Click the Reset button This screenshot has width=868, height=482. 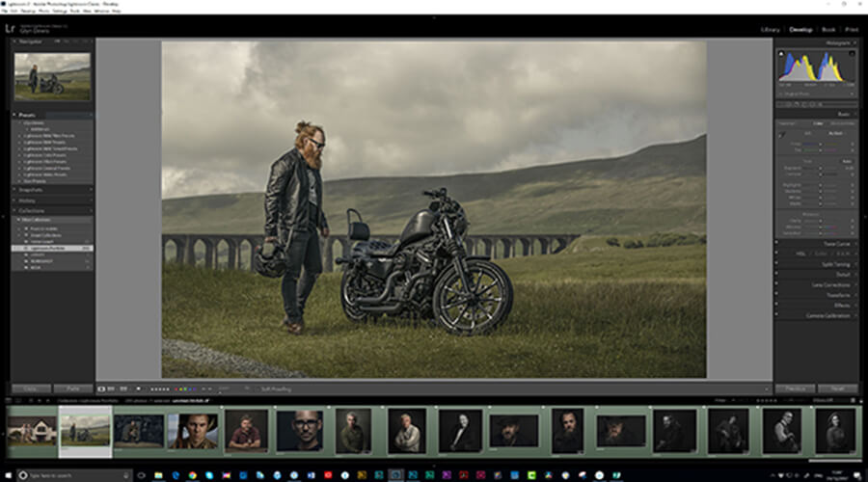tap(837, 388)
